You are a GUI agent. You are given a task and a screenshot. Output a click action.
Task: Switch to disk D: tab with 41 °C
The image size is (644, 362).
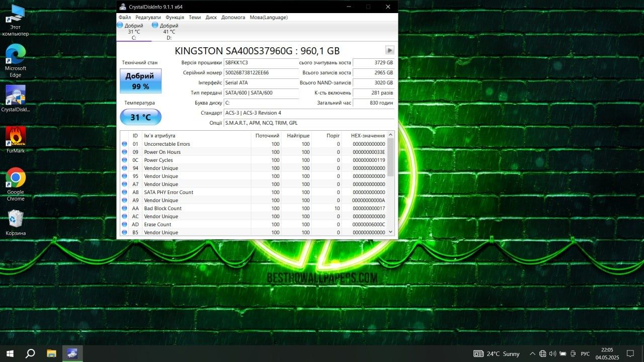point(169,31)
